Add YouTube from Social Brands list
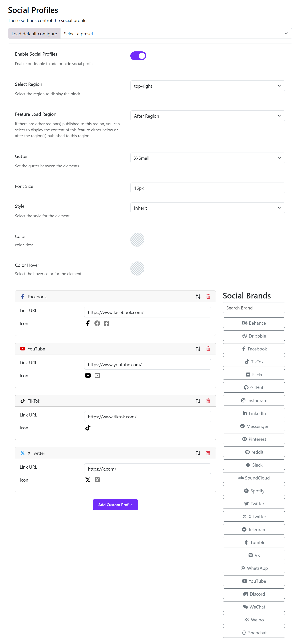 pyautogui.click(x=254, y=581)
